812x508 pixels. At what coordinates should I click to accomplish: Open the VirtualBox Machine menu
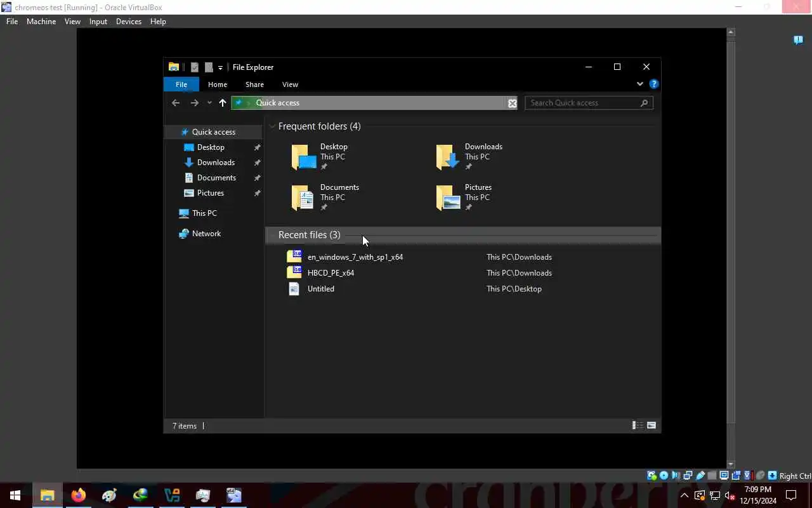point(41,21)
